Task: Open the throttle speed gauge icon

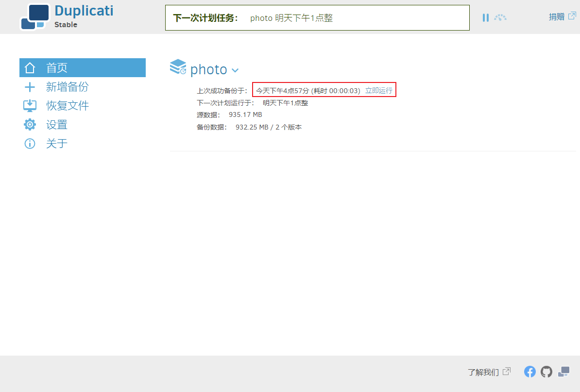Action: coord(500,17)
